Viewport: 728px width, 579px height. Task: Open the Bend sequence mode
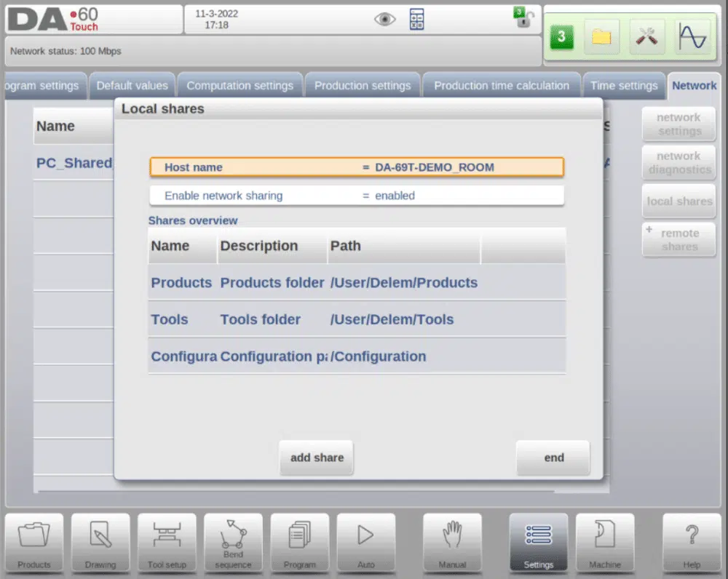[233, 543]
